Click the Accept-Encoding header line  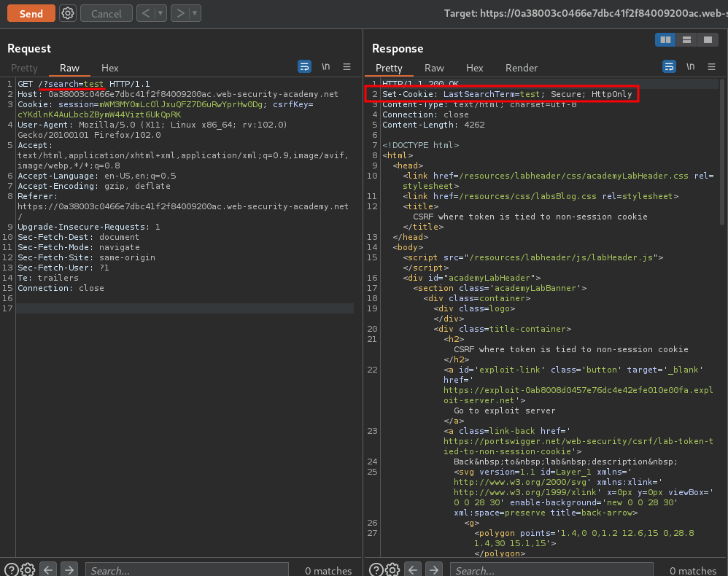coord(94,186)
